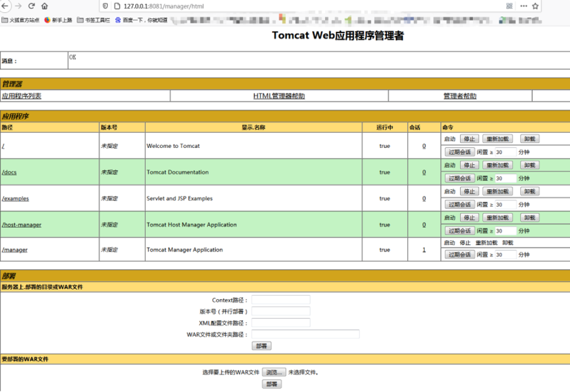Click 重新加载 button for /docs application
The height and width of the screenshot is (392, 570).
[497, 165]
